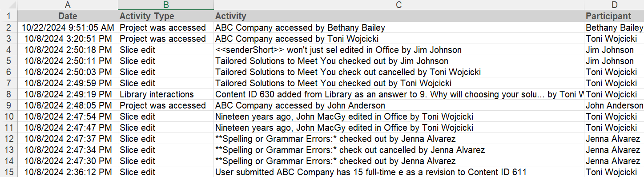The image size is (644, 177).
Task: Select row 1 header number
Action: click(9, 16)
